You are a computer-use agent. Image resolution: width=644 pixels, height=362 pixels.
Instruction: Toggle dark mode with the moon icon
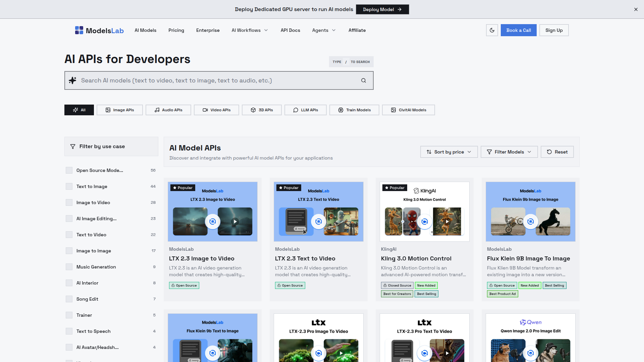(x=492, y=30)
